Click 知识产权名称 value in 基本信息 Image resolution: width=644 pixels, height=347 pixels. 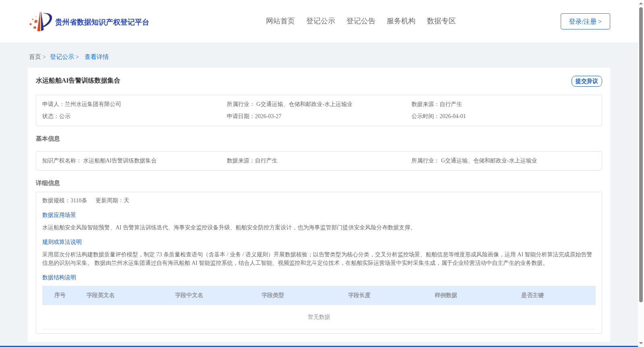tap(120, 160)
